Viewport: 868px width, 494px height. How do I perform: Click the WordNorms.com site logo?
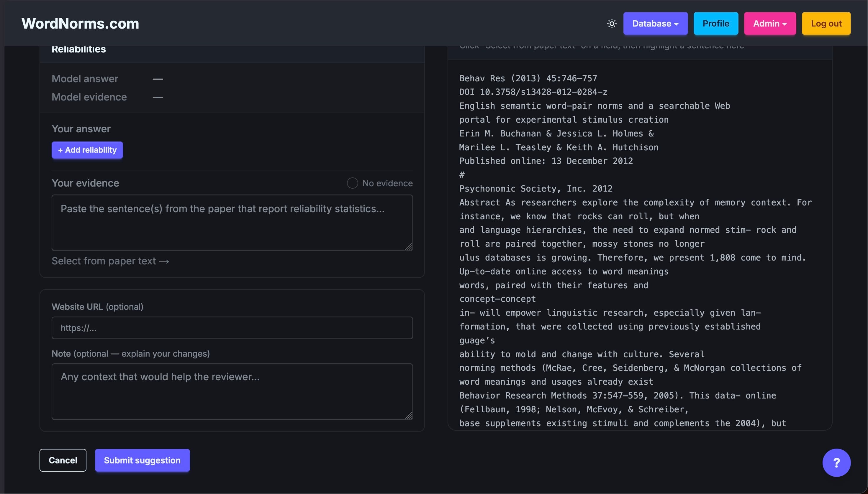[80, 23]
